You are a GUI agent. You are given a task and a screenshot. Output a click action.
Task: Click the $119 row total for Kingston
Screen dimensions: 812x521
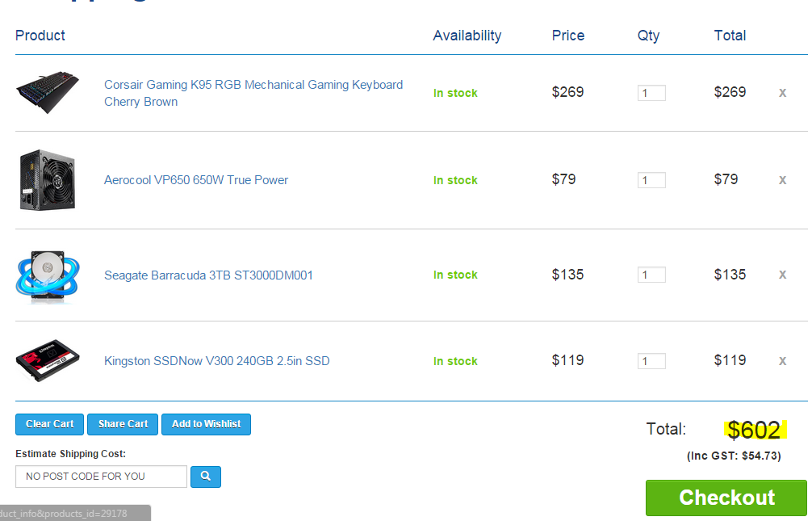pyautogui.click(x=730, y=360)
